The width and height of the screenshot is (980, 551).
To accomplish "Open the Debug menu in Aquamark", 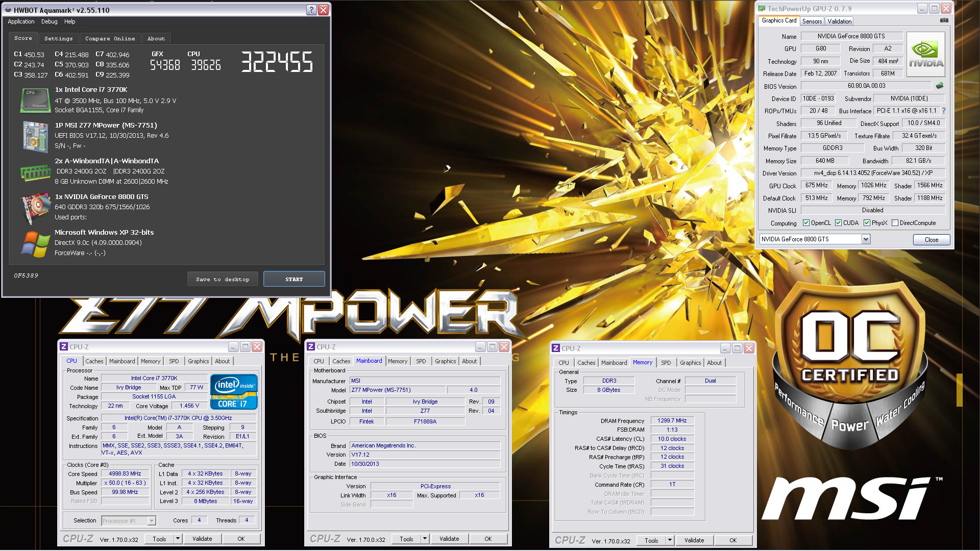I will 49,21.
